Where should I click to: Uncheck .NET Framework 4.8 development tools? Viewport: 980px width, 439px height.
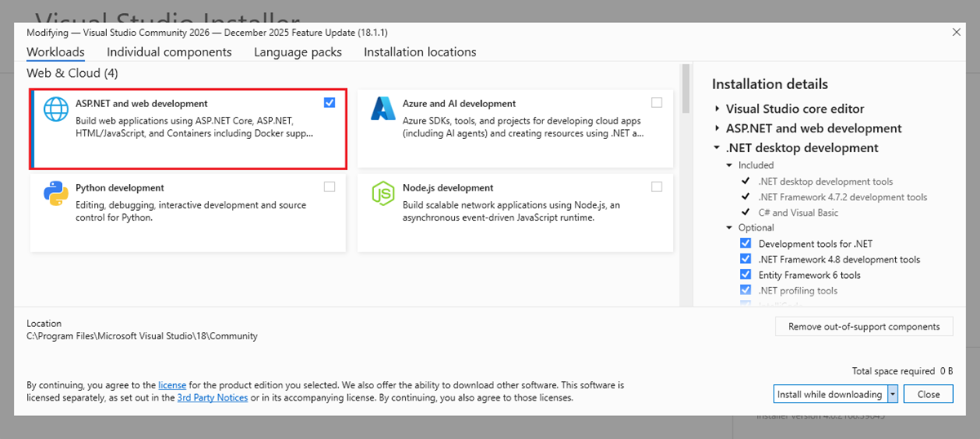click(745, 259)
